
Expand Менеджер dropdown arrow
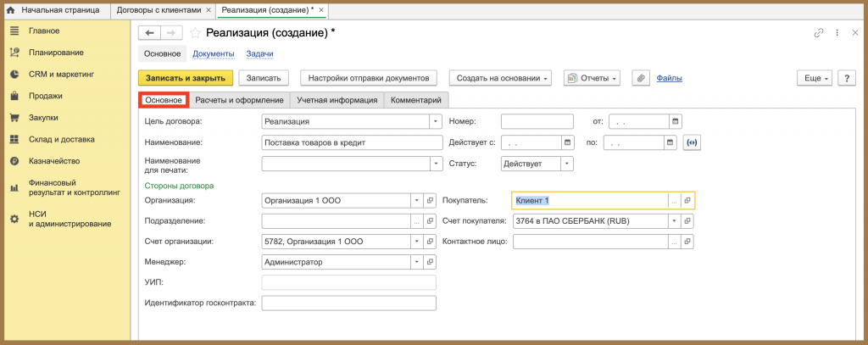click(x=417, y=262)
